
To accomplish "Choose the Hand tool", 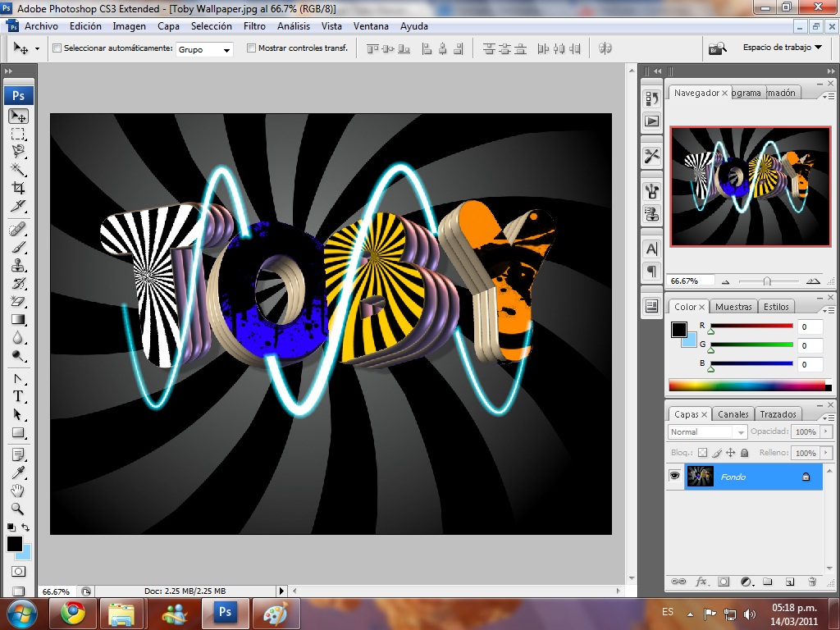I will 18,491.
